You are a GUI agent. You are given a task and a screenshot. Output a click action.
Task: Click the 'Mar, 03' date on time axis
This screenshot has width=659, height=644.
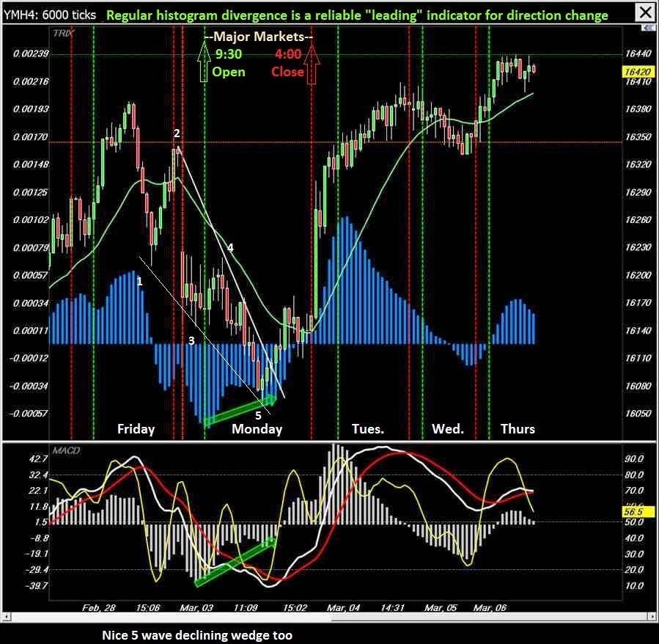pyautogui.click(x=196, y=608)
